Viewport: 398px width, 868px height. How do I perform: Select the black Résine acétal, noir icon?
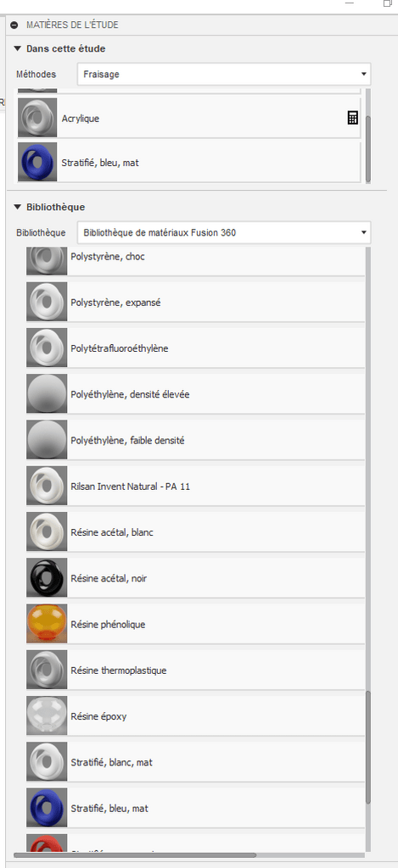47,578
